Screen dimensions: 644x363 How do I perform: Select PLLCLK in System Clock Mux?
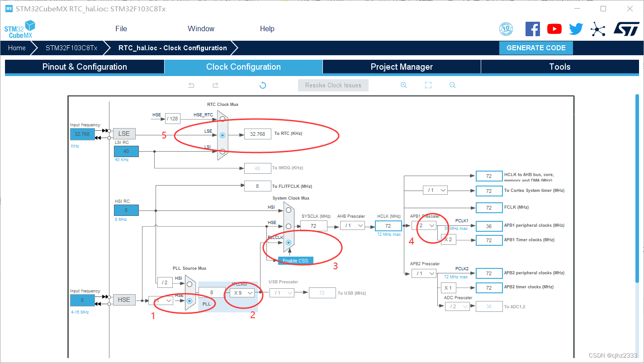pos(288,243)
